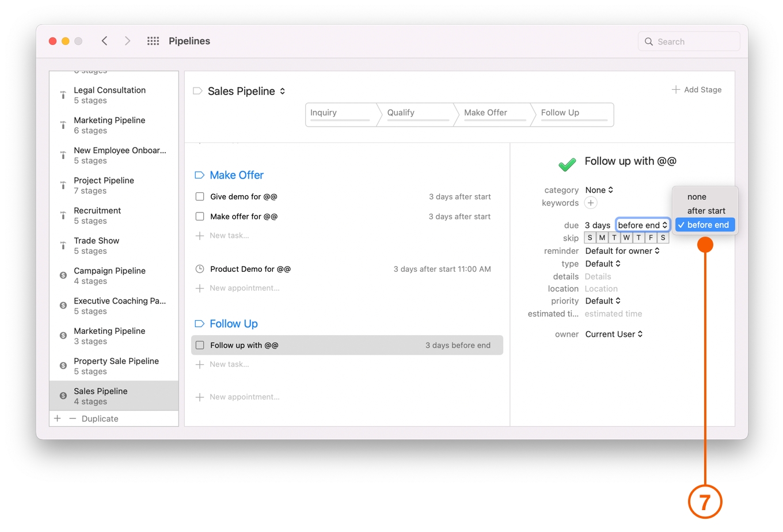Click the hammer icon beside Trade Show pipeline
The width and height of the screenshot is (783, 532).
click(x=62, y=245)
